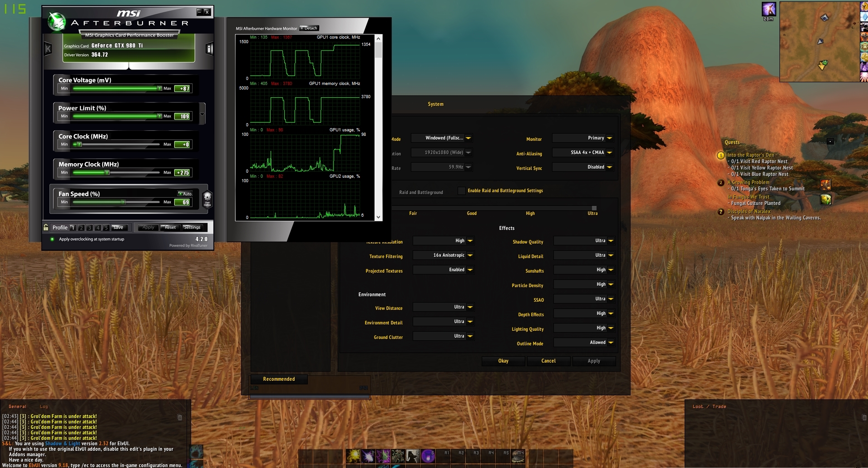Use the dark silhouette ability in slot 5
Viewport: 868px width, 468px height.
(x=413, y=456)
